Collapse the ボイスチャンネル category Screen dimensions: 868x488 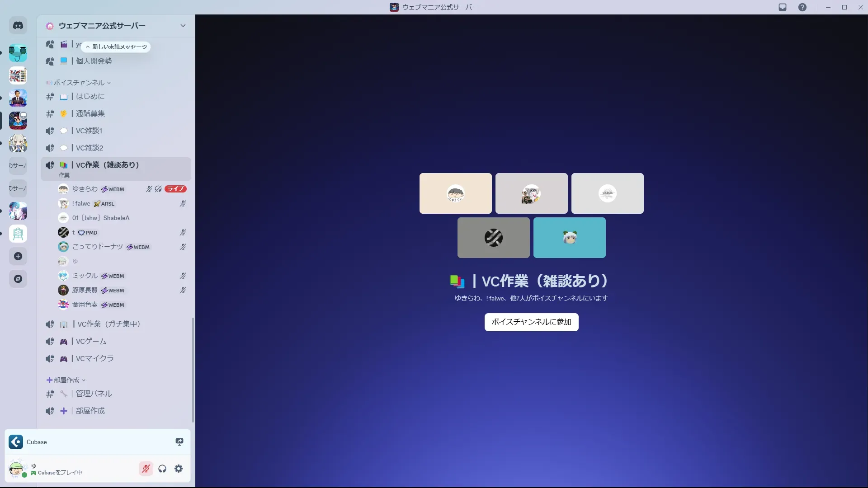click(x=79, y=83)
